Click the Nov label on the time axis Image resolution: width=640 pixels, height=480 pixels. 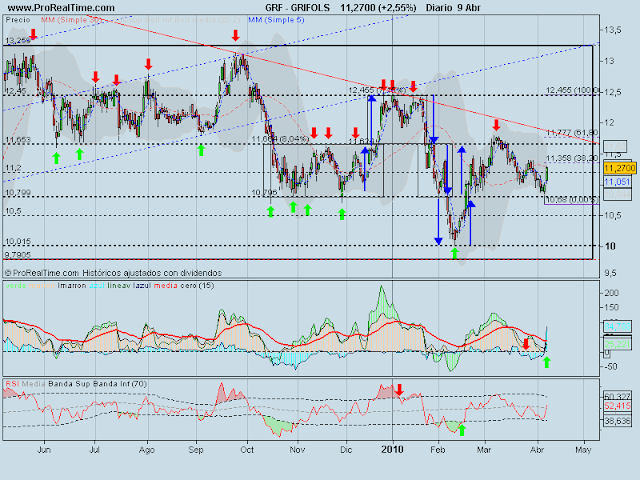click(x=297, y=450)
